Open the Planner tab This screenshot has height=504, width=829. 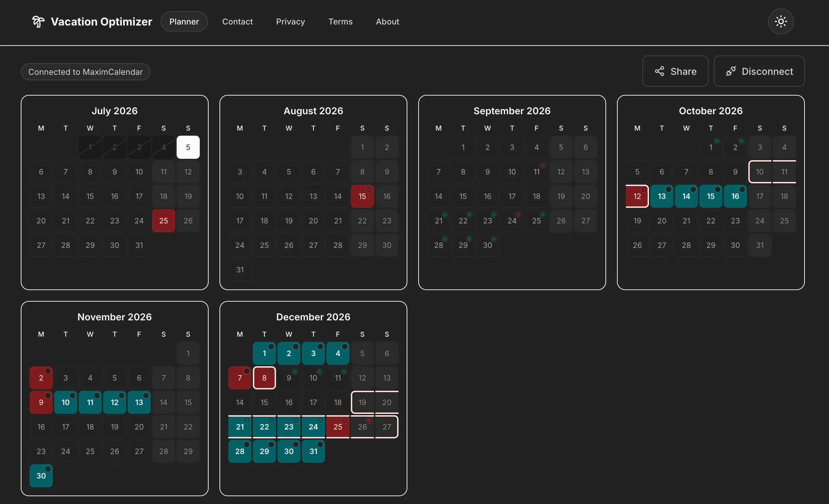[184, 21]
